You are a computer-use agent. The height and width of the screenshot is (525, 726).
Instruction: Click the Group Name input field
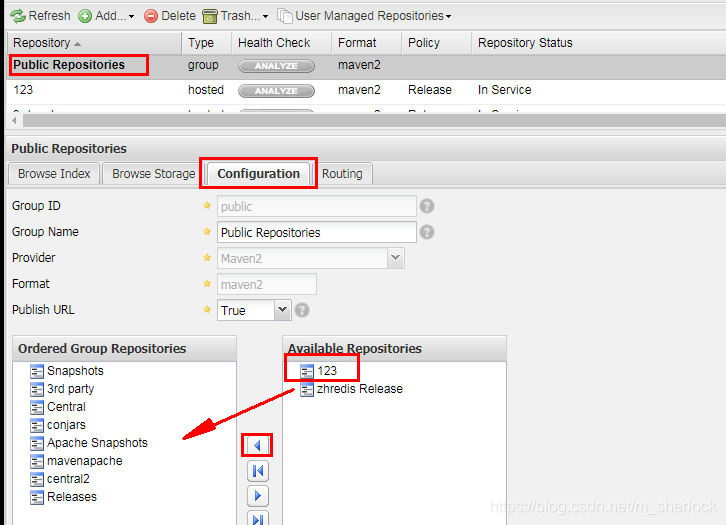click(x=317, y=232)
